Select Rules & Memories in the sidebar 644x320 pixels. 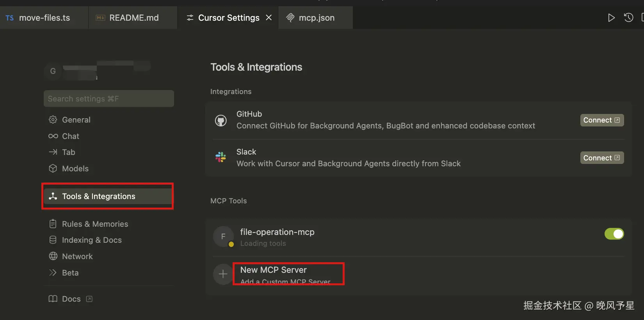tap(95, 224)
